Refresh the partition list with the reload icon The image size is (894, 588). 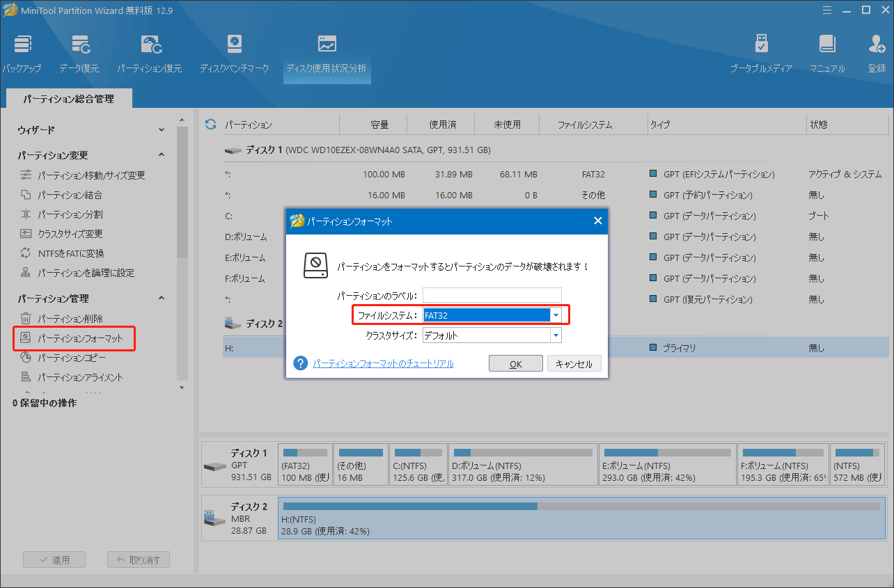click(210, 125)
